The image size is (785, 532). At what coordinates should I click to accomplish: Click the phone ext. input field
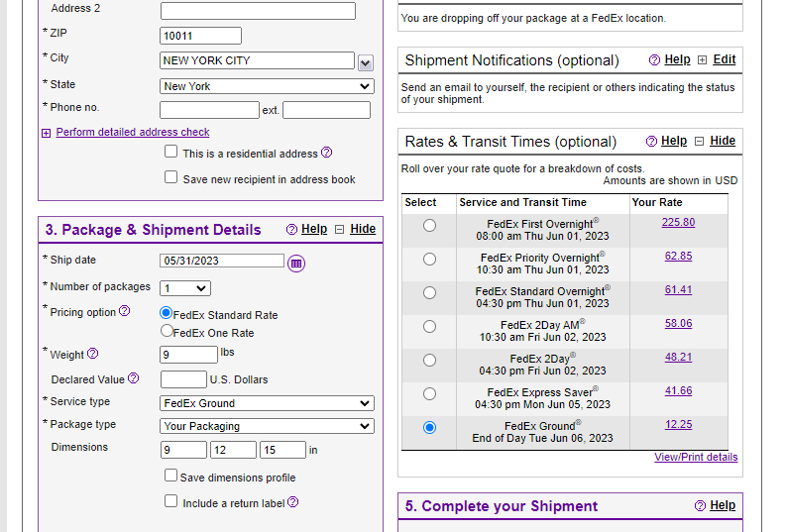point(326,110)
